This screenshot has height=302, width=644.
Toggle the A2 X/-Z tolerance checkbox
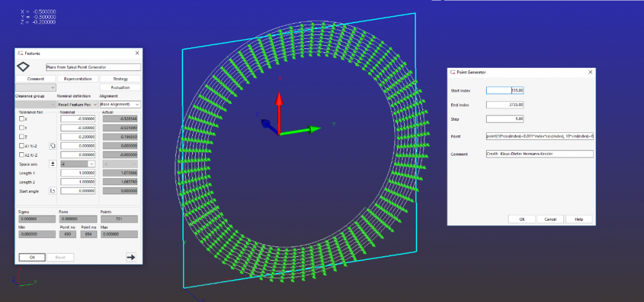22,155
